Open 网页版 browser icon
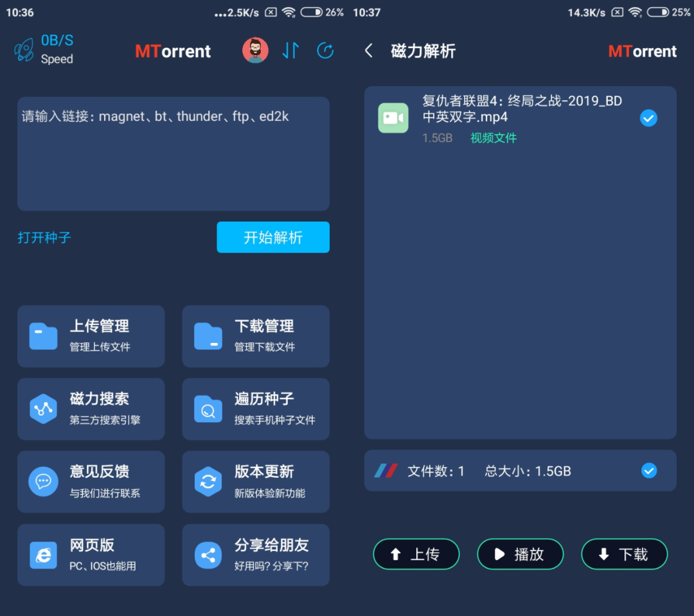Viewport: 694px width, 616px height. click(x=43, y=554)
